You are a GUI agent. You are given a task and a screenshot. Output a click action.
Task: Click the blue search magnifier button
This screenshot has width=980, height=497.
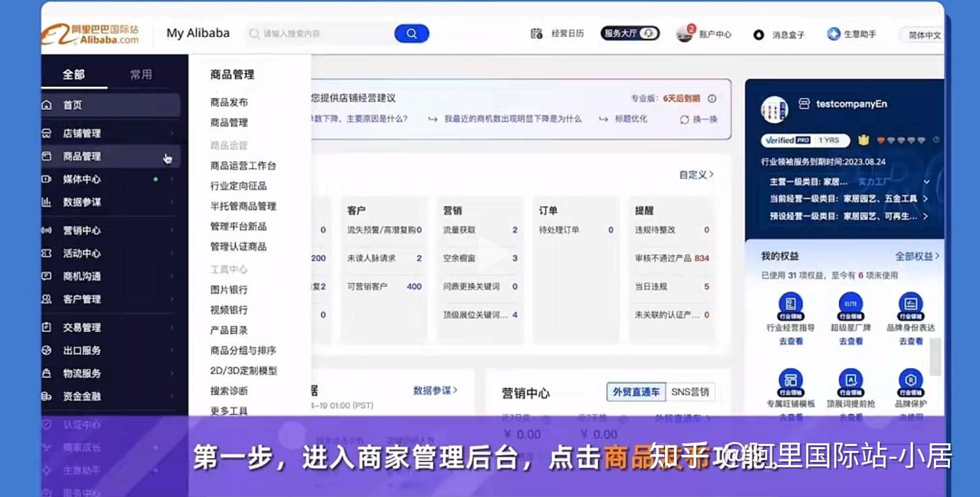click(x=411, y=34)
